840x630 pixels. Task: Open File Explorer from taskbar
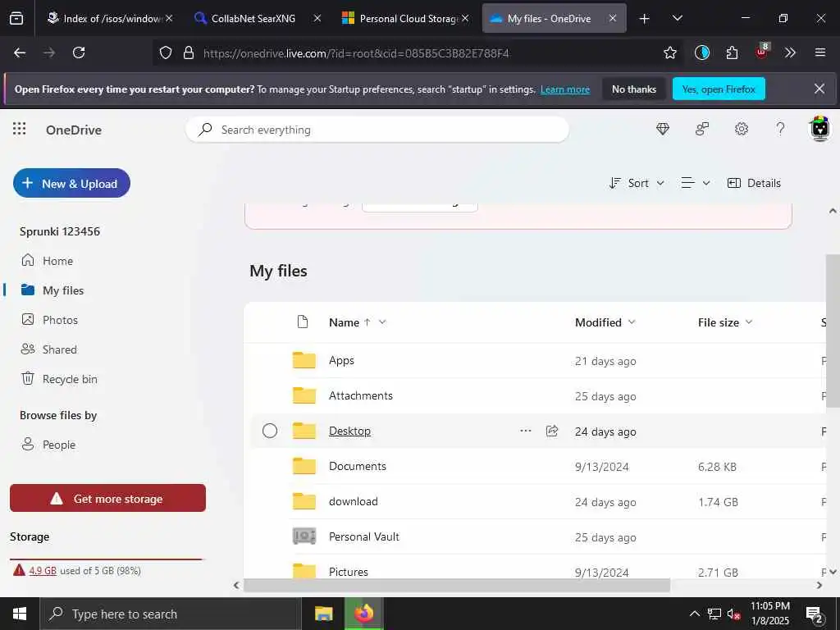323,614
